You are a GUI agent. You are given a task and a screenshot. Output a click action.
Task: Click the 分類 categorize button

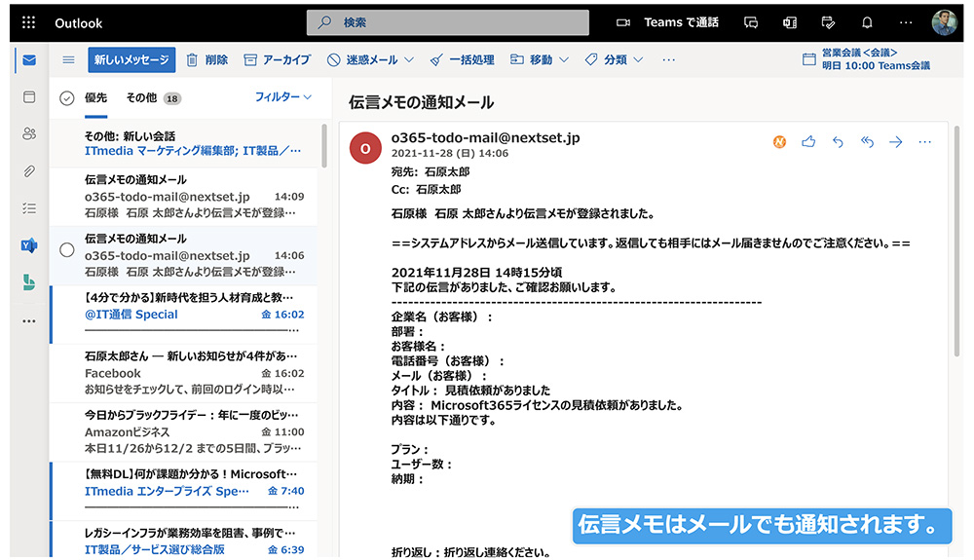606,60
